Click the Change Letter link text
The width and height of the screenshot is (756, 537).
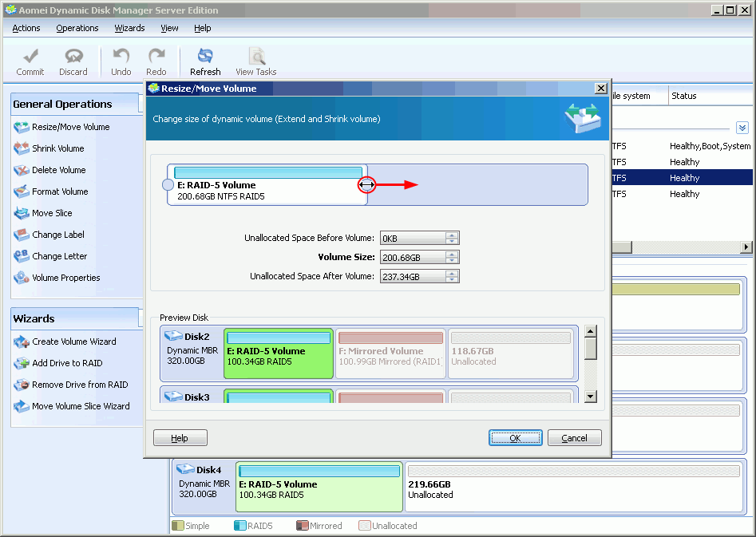tap(59, 256)
